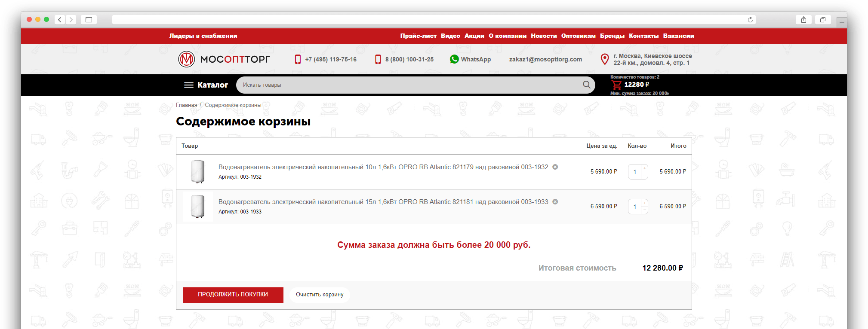Click the 12 280.00 ₽ total cost value

[x=662, y=268]
